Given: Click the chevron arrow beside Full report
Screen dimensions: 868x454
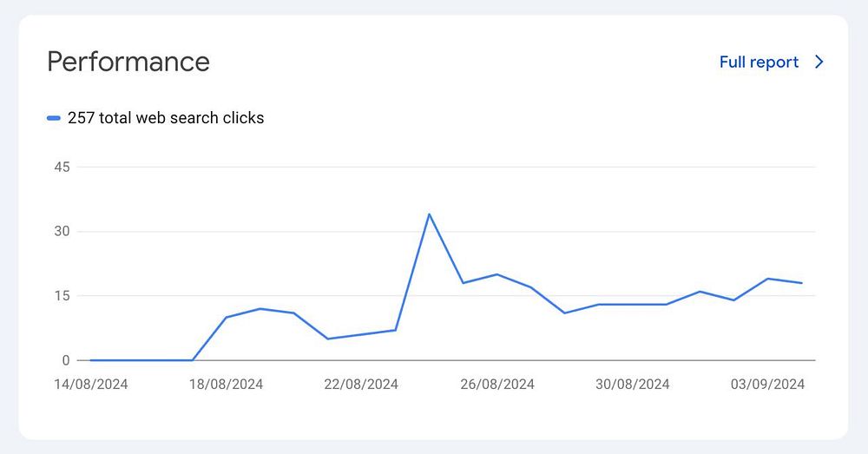Looking at the screenshot, I should (819, 63).
